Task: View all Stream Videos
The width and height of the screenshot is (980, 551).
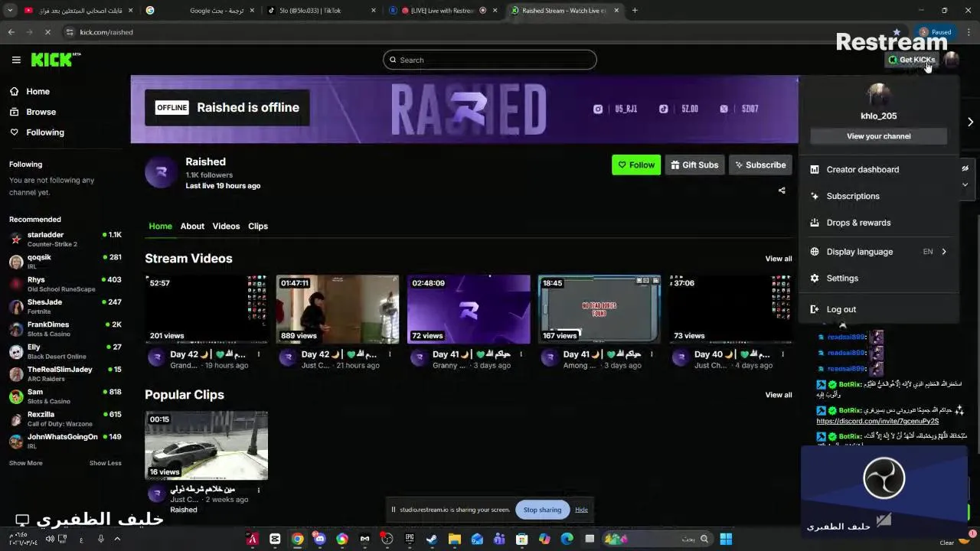Action: (779, 259)
